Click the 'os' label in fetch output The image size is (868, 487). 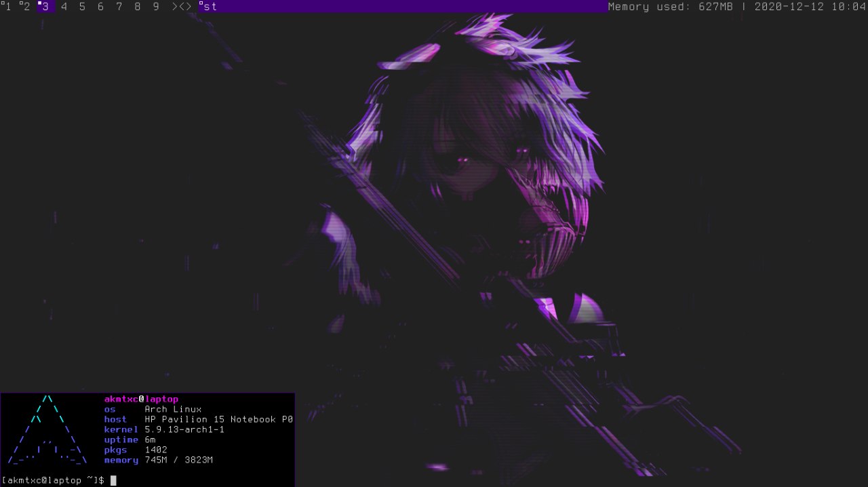point(110,410)
